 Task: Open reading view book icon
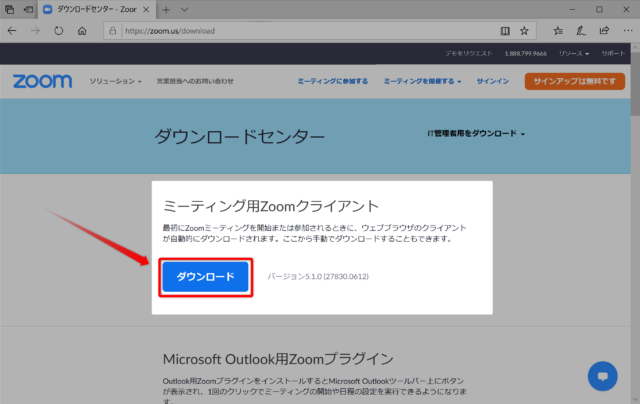pos(505,31)
